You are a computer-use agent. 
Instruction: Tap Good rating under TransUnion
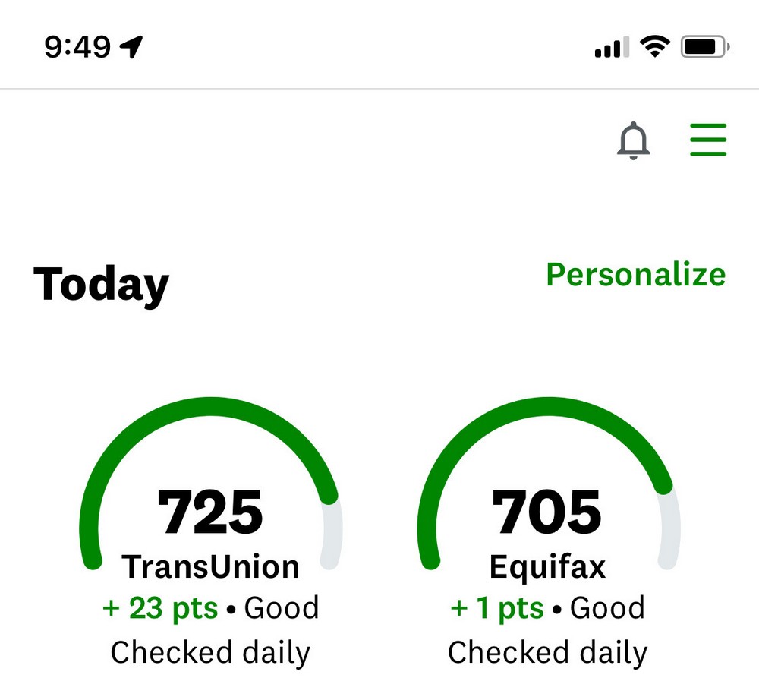tap(282, 608)
